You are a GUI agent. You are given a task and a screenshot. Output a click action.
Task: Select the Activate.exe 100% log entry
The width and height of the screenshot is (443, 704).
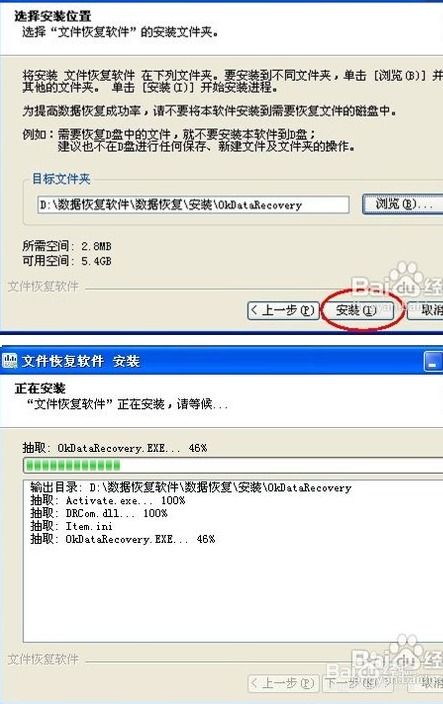click(x=108, y=501)
